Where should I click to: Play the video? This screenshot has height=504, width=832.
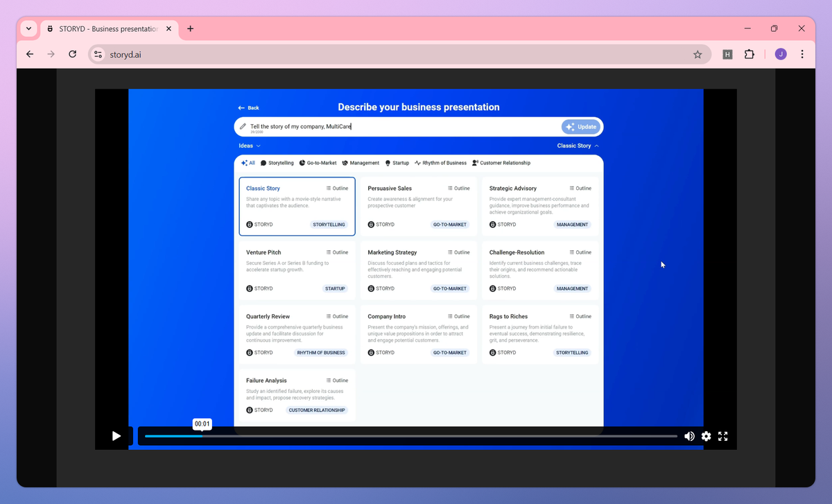coord(116,436)
